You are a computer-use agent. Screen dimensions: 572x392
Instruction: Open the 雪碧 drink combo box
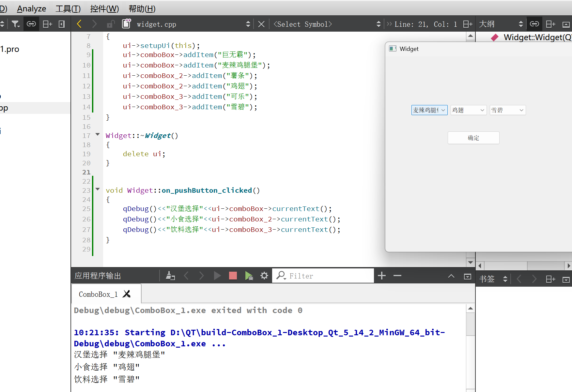click(x=507, y=110)
